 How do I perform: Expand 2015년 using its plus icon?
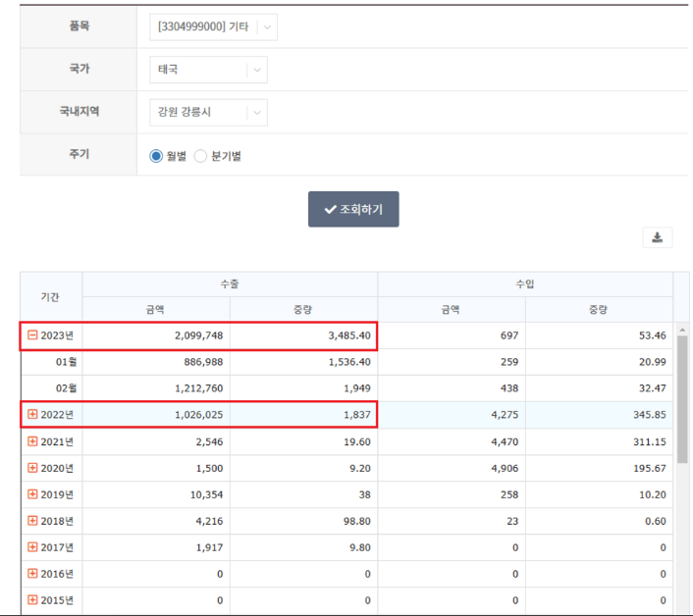tap(32, 599)
